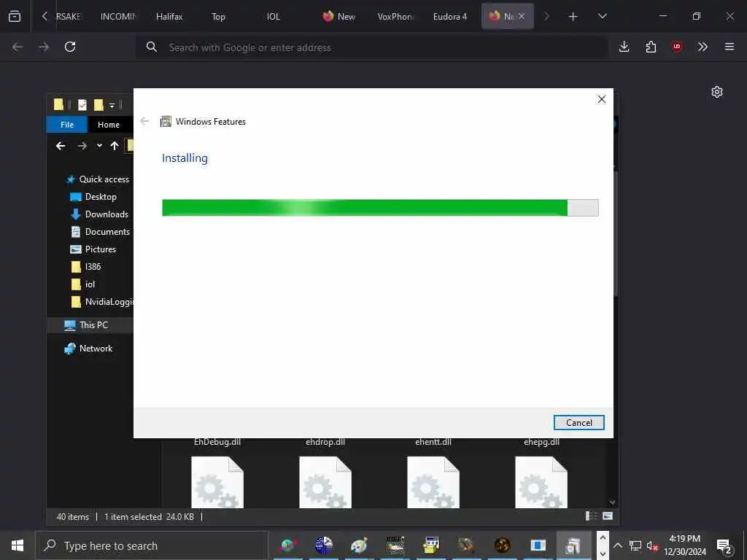The height and width of the screenshot is (560, 747).
Task: Open Desktop in the navigation pane
Action: [x=101, y=197]
